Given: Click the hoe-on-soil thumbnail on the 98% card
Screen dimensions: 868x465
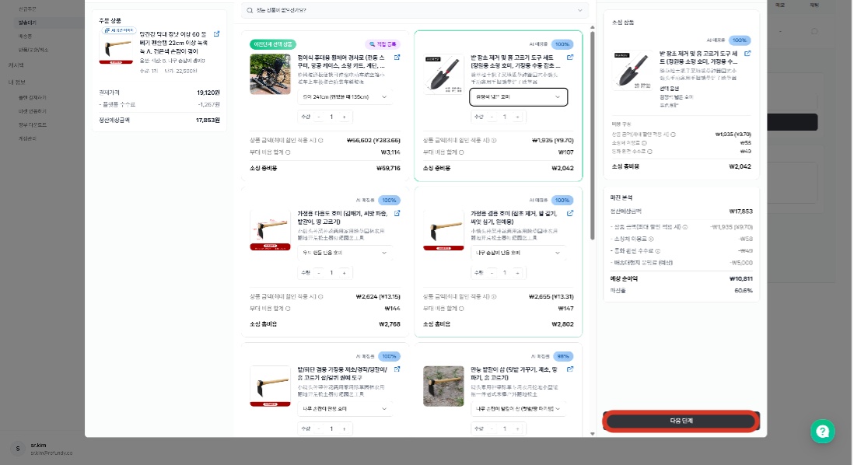Looking at the screenshot, I should pyautogui.click(x=443, y=386).
